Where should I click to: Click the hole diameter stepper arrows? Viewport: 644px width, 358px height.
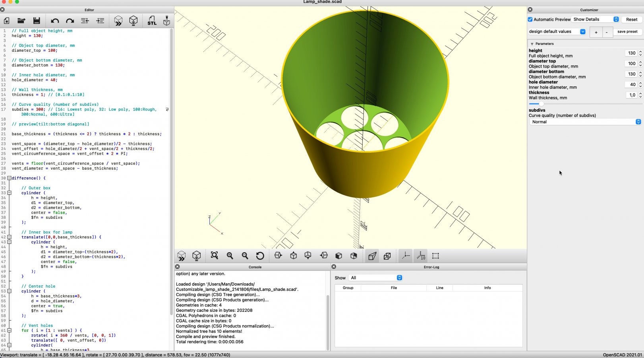(640, 84)
